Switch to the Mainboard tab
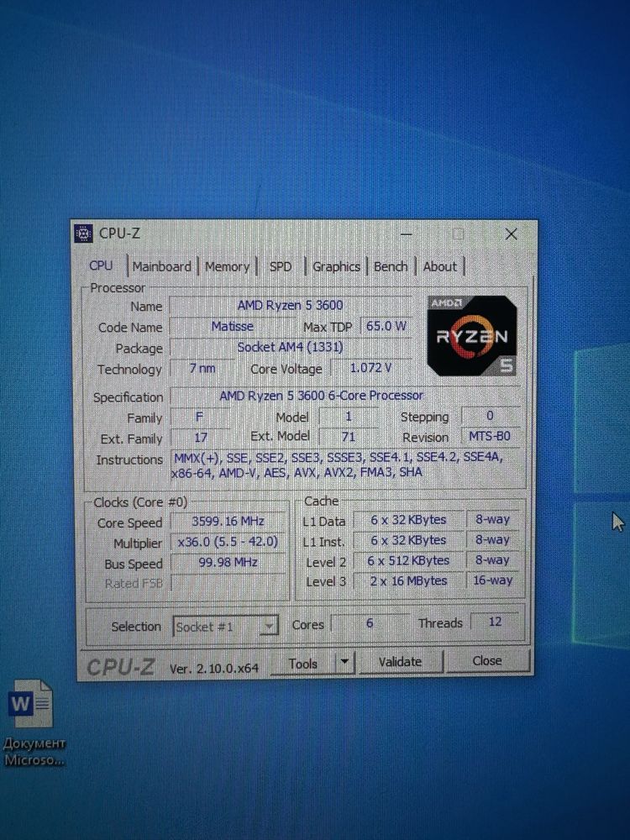The image size is (630, 840). (x=161, y=266)
